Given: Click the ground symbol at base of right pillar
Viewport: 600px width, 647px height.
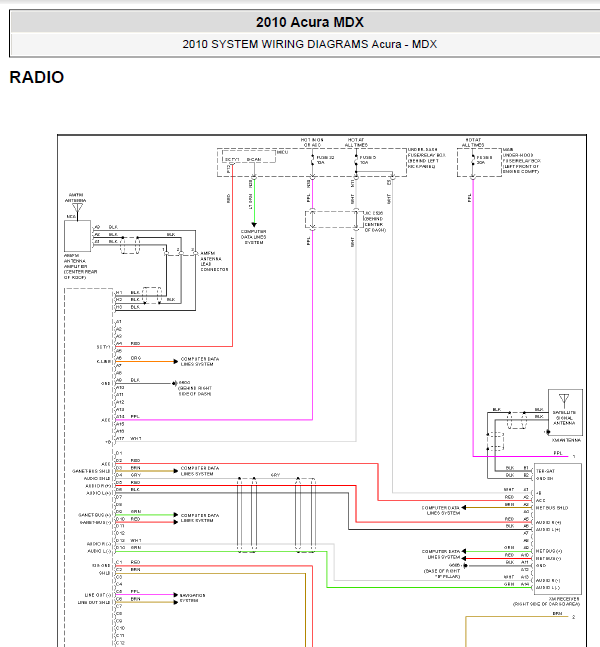Looking at the screenshot, I should 465,566.
